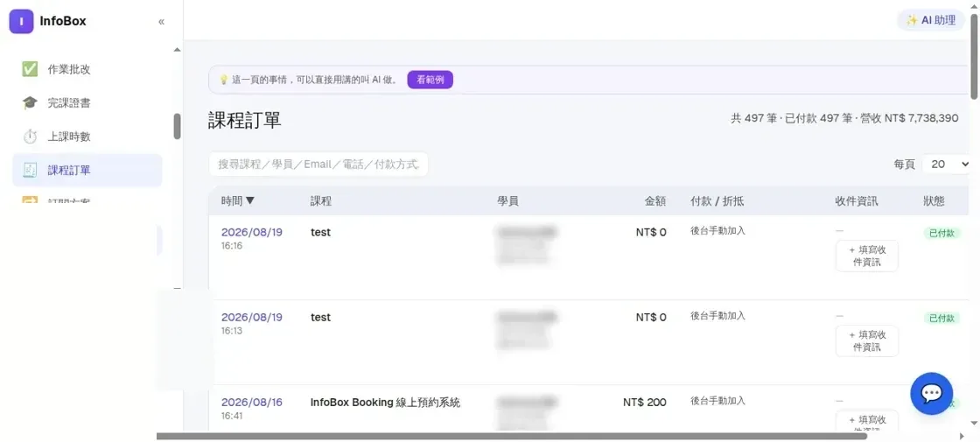Open the 完課證書 sidebar menu item
980x442 pixels.
pyautogui.click(x=87, y=102)
